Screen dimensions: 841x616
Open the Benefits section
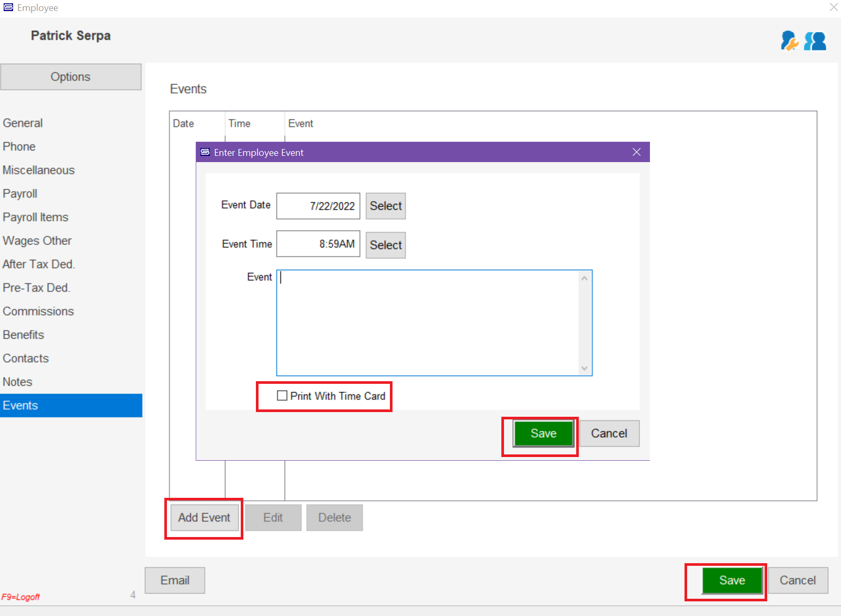(24, 335)
